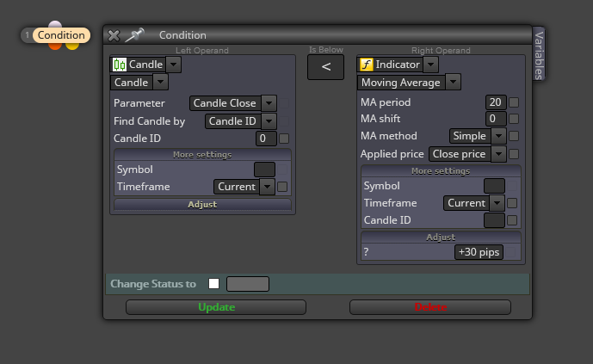The width and height of the screenshot is (593, 364).
Task: Pin the Condition window with the pushpin icon
Action: (134, 35)
